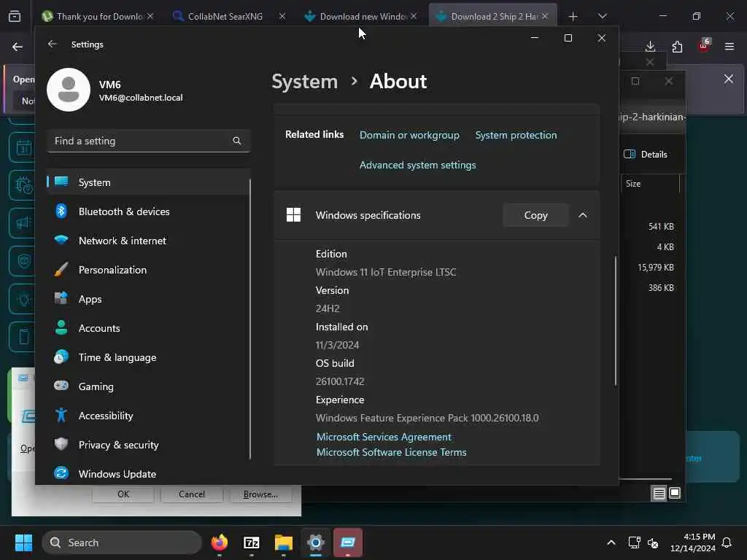
Task: Click the Gaming controller icon
Action: (x=61, y=386)
